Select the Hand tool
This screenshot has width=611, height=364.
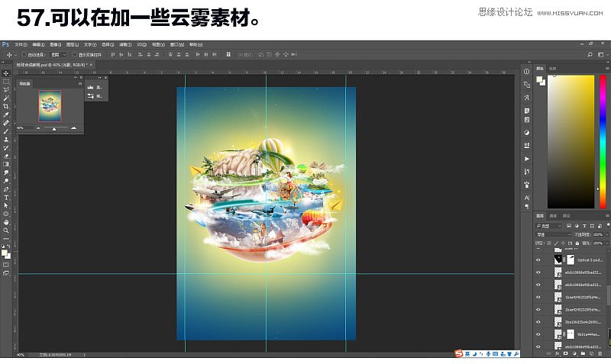(6, 222)
